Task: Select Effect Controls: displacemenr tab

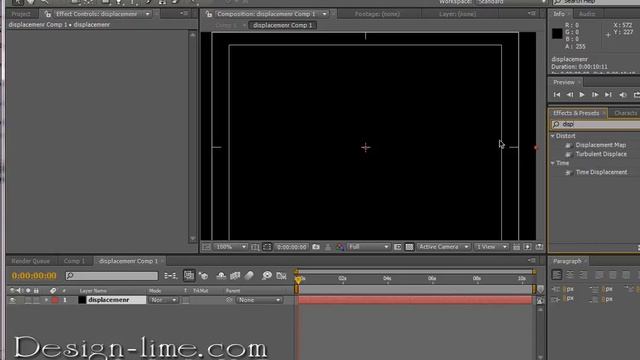Action: point(96,14)
